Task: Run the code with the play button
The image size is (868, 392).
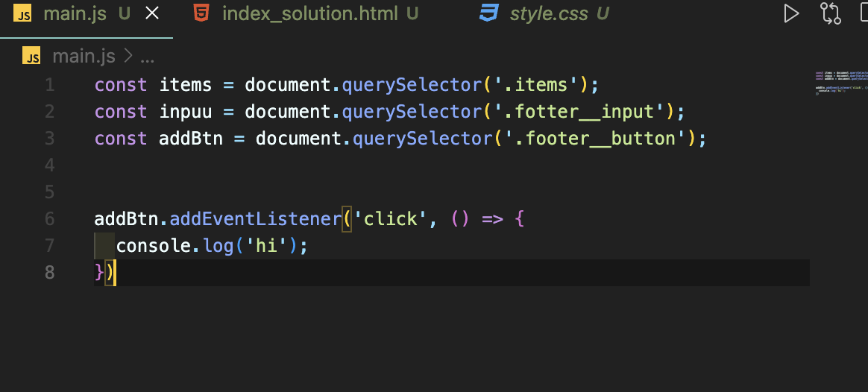Action: tap(791, 14)
